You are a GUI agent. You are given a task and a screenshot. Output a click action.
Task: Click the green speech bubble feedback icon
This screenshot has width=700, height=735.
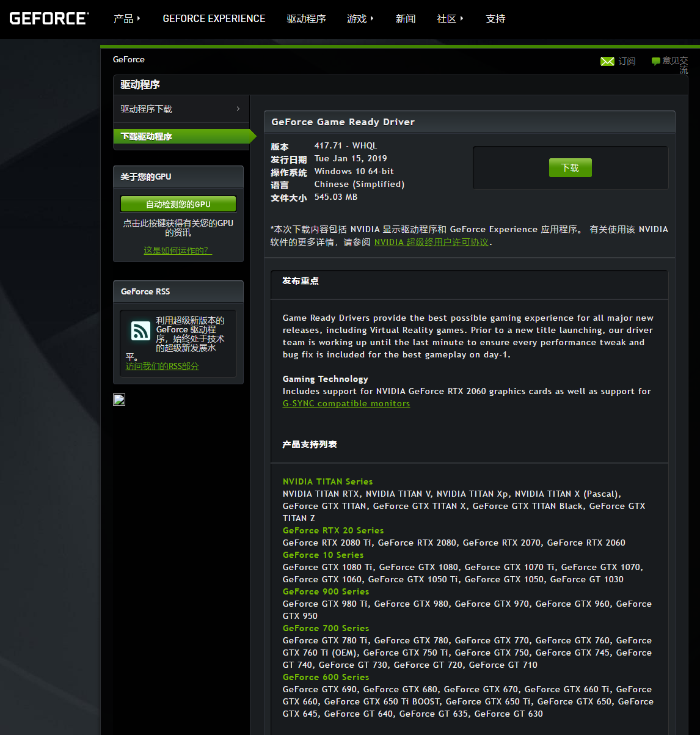(x=655, y=61)
